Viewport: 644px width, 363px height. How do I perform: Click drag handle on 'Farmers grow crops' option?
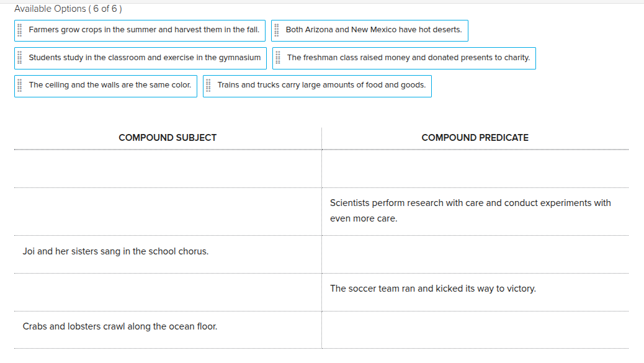click(x=20, y=30)
